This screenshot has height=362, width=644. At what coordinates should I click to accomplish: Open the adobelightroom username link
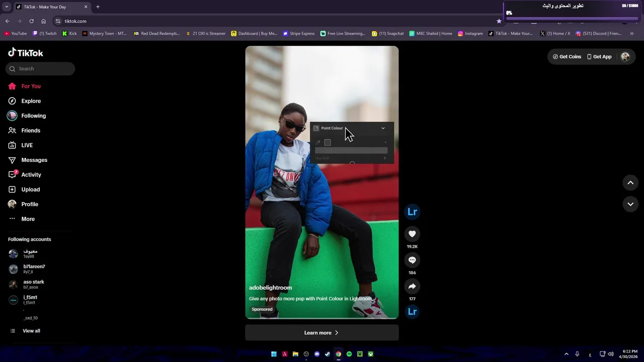pyautogui.click(x=270, y=288)
